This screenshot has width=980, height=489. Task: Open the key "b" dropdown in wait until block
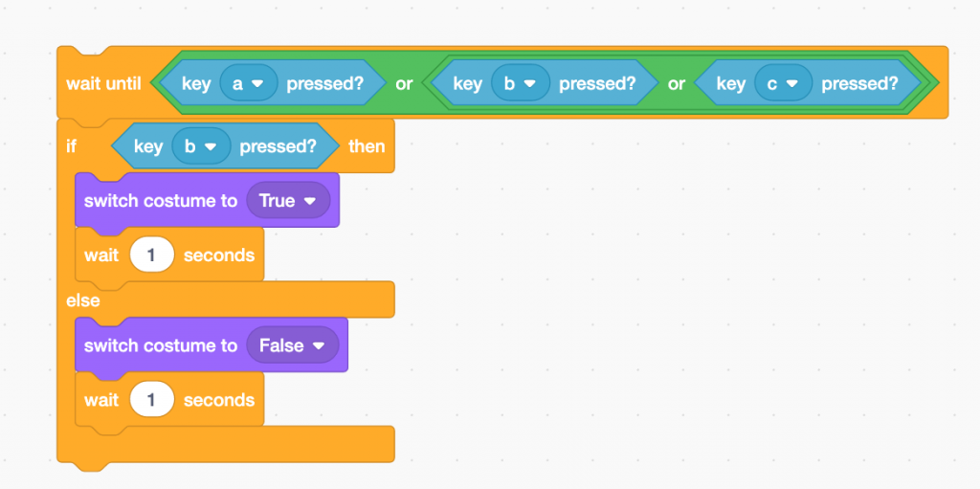520,83
